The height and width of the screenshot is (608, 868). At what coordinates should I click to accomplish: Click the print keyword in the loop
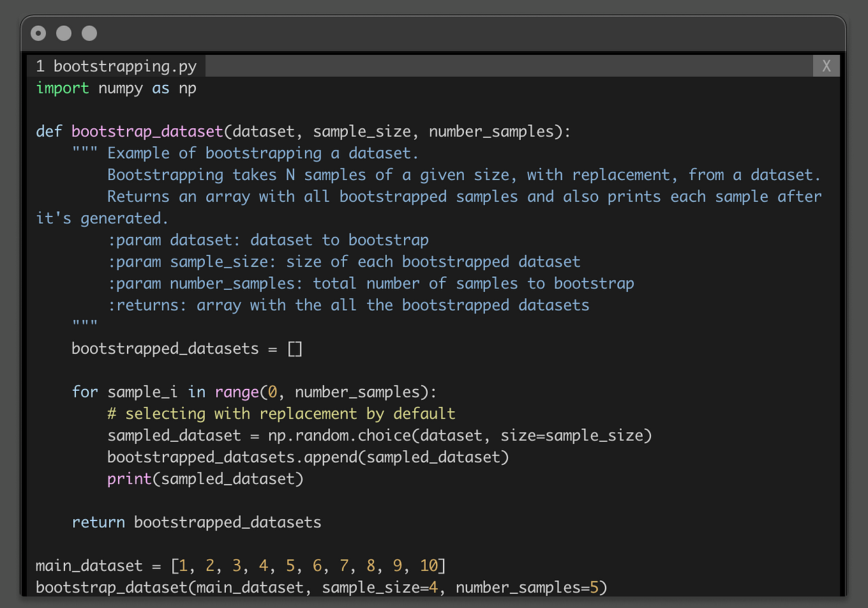tap(130, 479)
